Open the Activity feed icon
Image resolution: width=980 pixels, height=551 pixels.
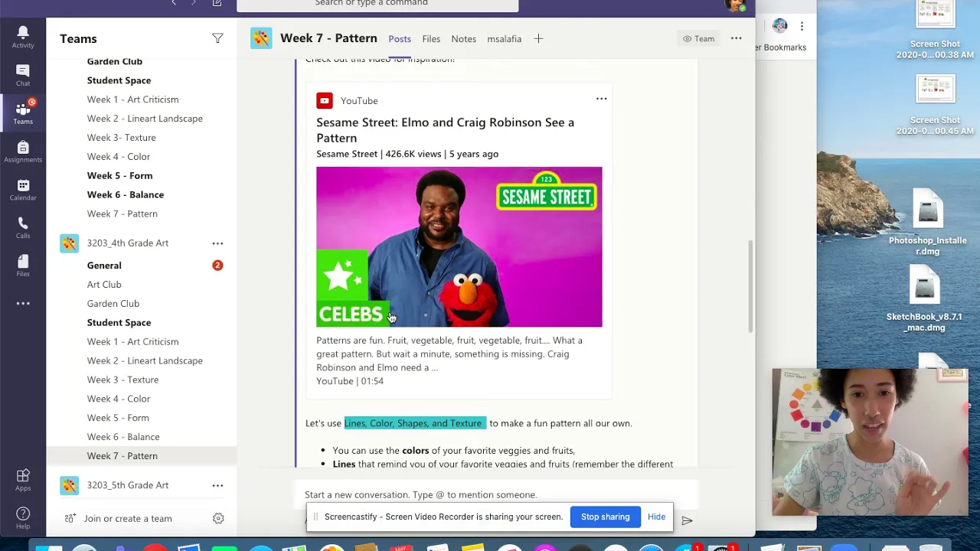pos(23,37)
